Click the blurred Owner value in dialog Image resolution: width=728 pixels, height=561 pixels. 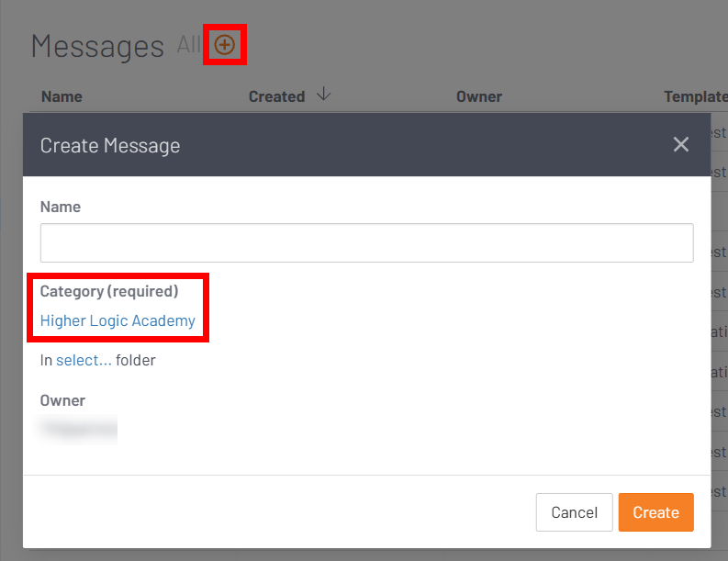tap(79, 427)
